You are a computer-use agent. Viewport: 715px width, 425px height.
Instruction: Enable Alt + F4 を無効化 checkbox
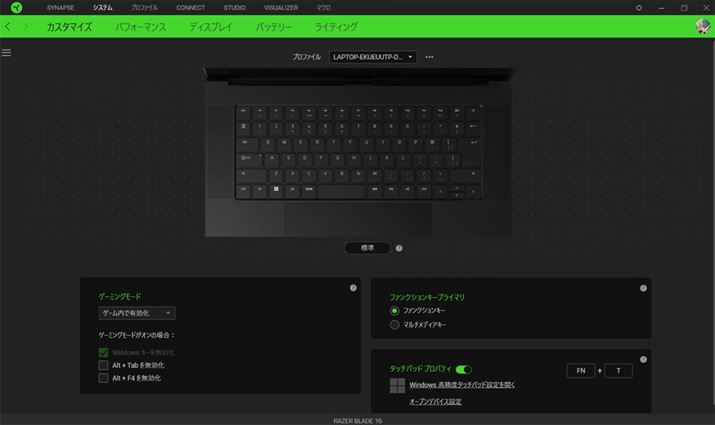pos(104,378)
